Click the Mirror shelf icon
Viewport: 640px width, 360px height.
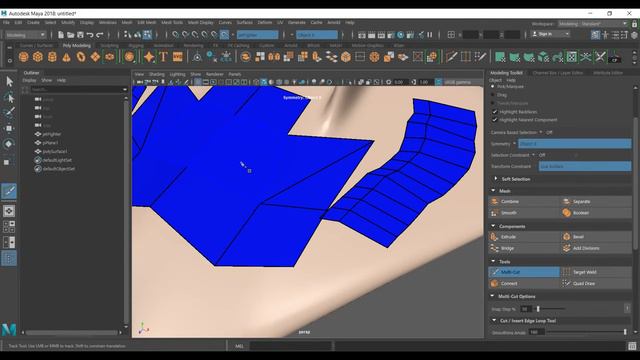click(274, 57)
